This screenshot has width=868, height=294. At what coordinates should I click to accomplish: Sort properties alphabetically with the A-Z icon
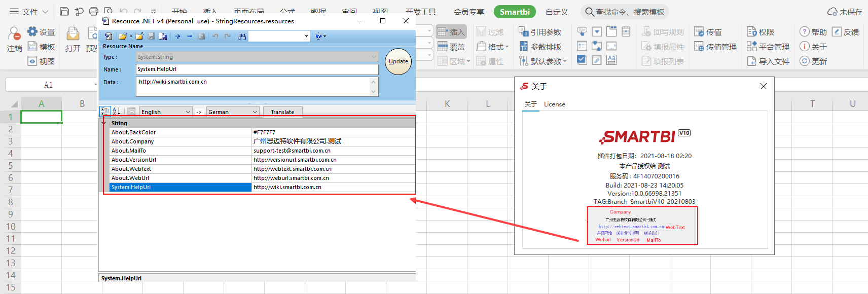pos(116,112)
